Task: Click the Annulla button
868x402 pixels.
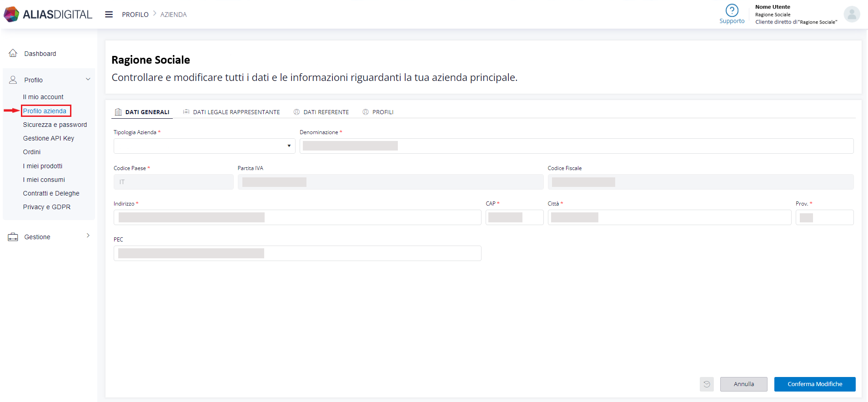Action: click(x=743, y=384)
